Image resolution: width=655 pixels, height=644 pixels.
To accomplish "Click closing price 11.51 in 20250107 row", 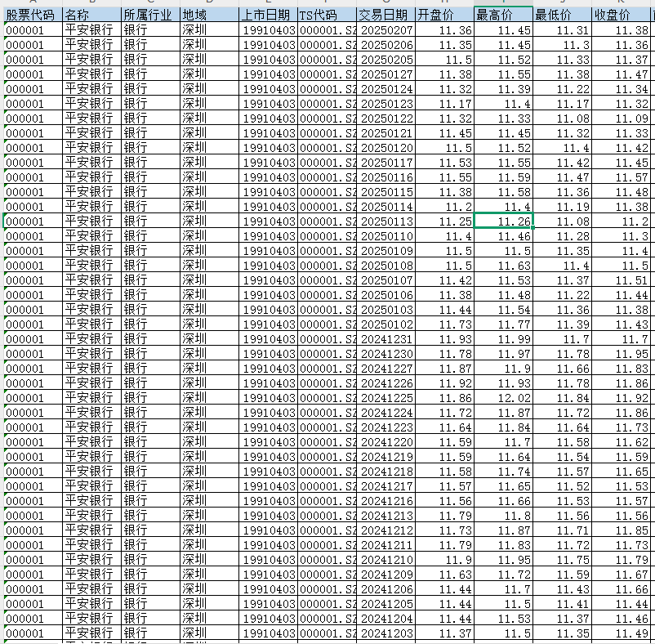I will coord(622,280).
